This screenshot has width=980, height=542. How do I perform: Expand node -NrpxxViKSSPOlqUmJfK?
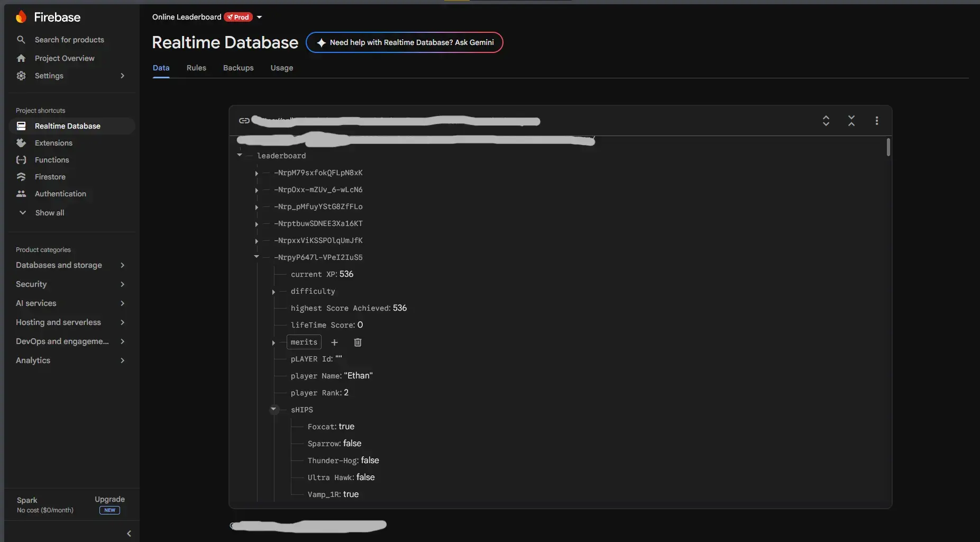[x=257, y=241]
